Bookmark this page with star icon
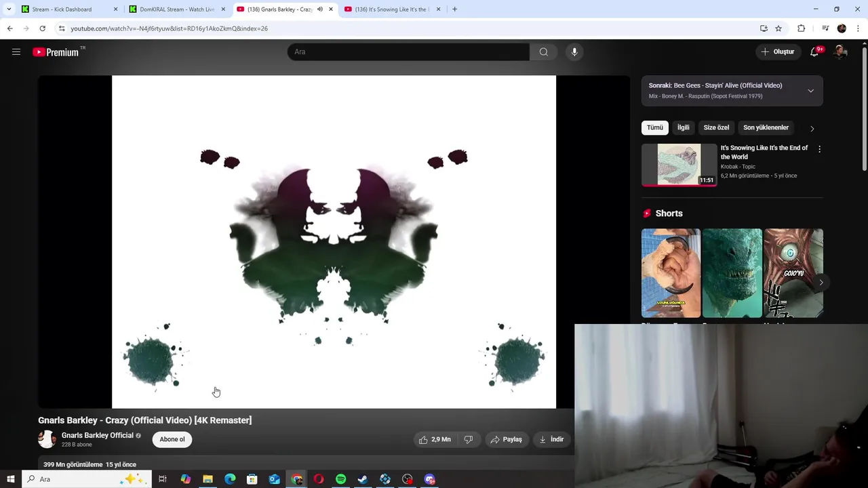The height and width of the screenshot is (488, 868). [x=778, y=28]
